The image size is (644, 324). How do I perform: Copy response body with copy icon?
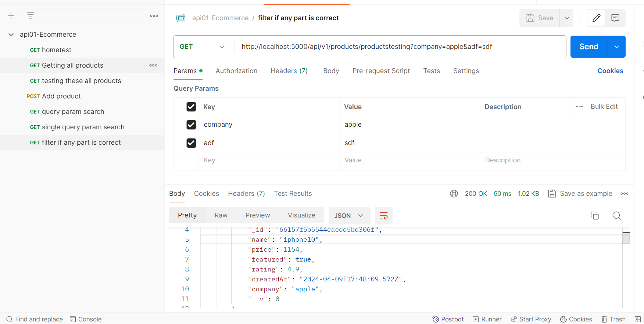[595, 216]
